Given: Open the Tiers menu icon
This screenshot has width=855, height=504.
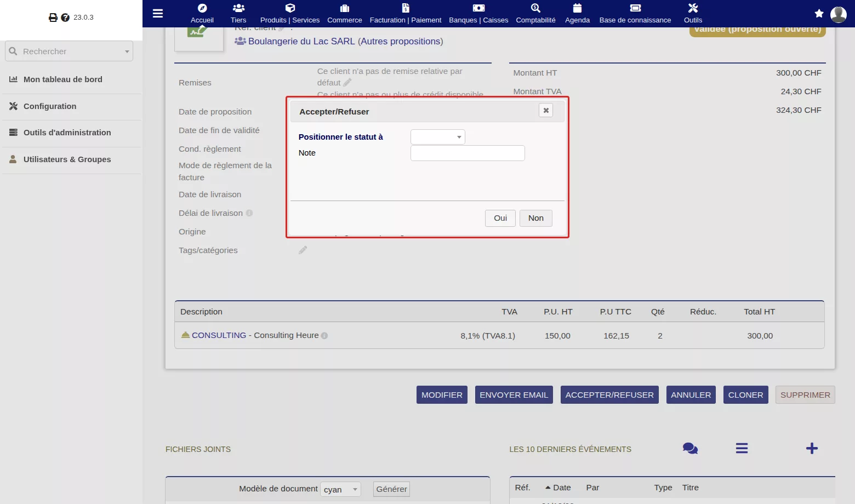Looking at the screenshot, I should (x=238, y=8).
